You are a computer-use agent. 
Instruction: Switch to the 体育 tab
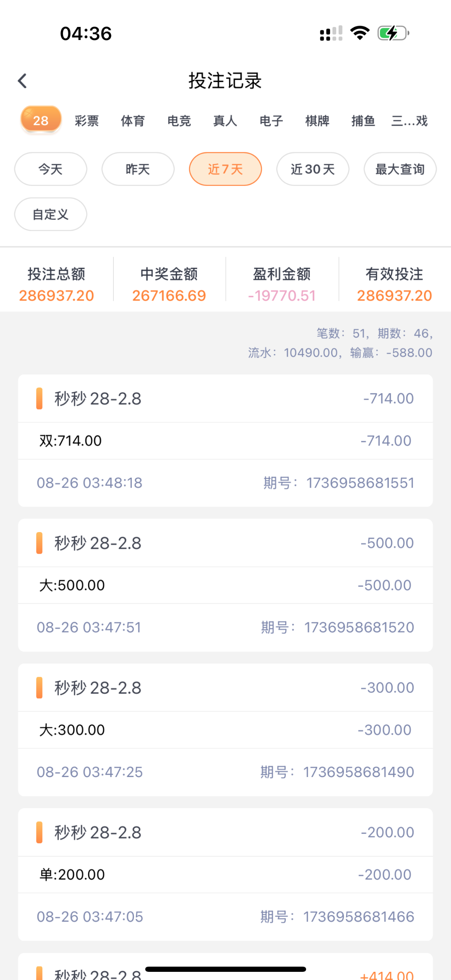(x=133, y=121)
